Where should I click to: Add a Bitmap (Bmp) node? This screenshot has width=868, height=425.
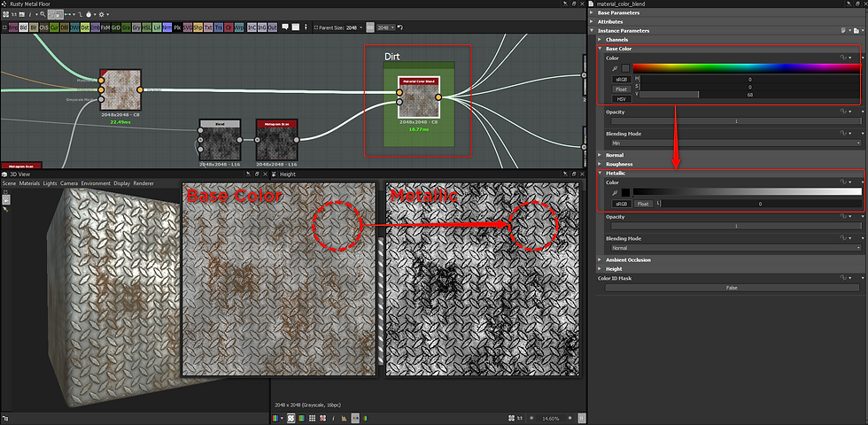point(13,27)
